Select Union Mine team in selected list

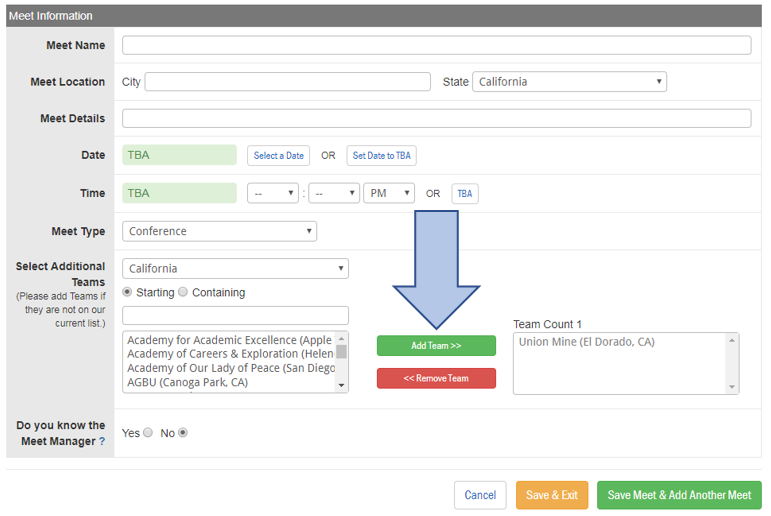click(x=587, y=342)
